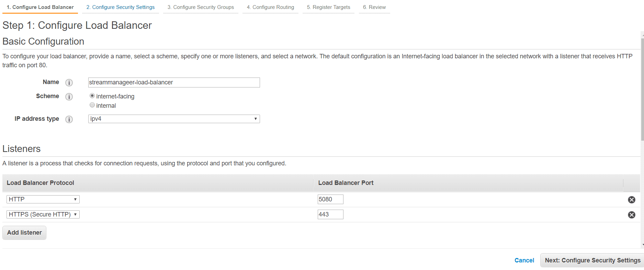
Task: Click the vertical scrollbar thumb
Action: click(642, 89)
